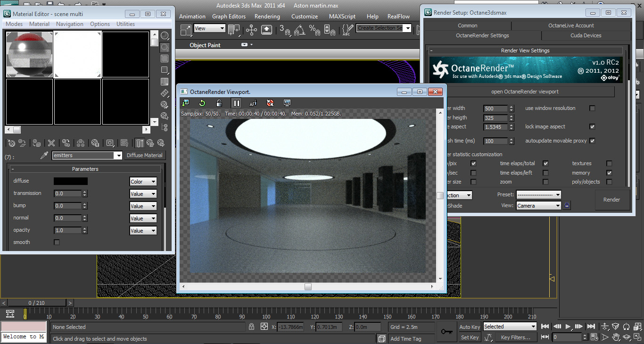Click the Set Key button
644x344 pixels.
pos(470,337)
